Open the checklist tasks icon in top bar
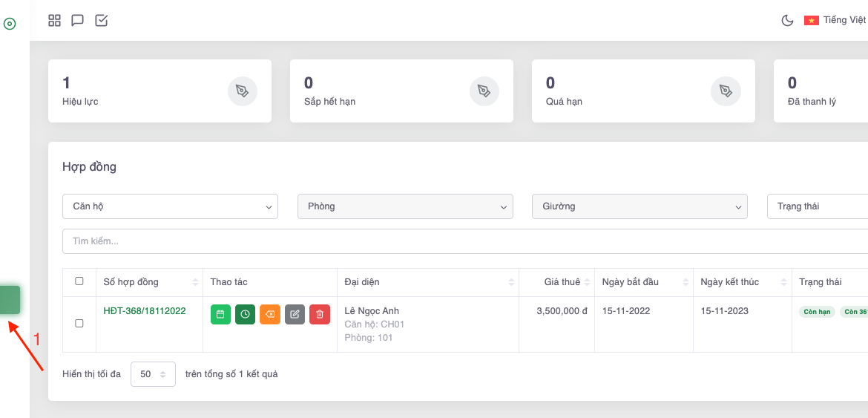Screen dimensions: 868x418 point(102,21)
